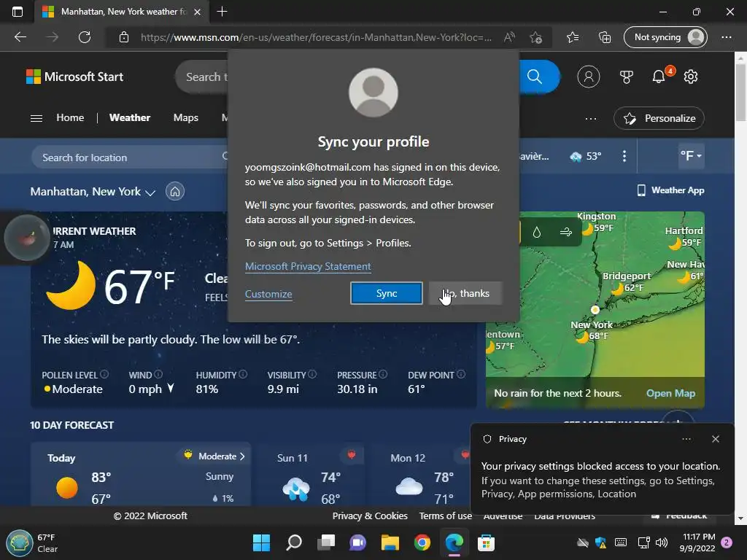Viewport: 747px width, 560px height.
Task: Set Manhattan as home location icon
Action: [175, 192]
